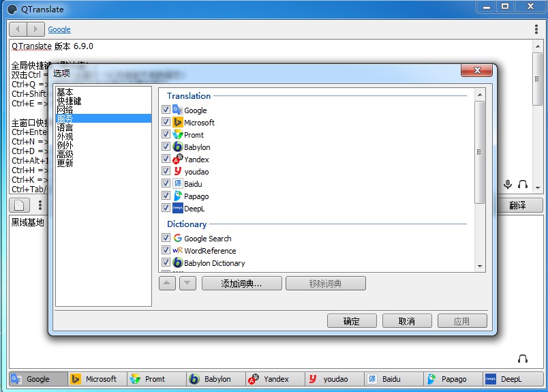Click the Babylon Dictionary icon
548x392 pixels.
(x=177, y=262)
